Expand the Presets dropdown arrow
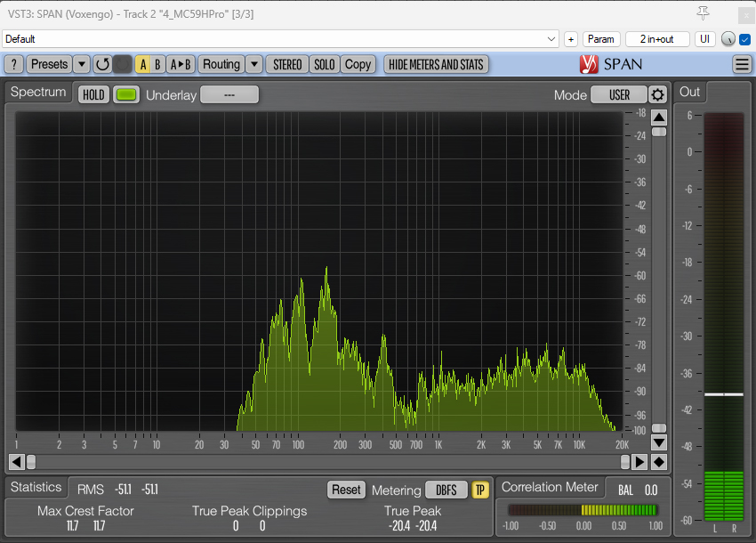The image size is (756, 543). [x=81, y=64]
